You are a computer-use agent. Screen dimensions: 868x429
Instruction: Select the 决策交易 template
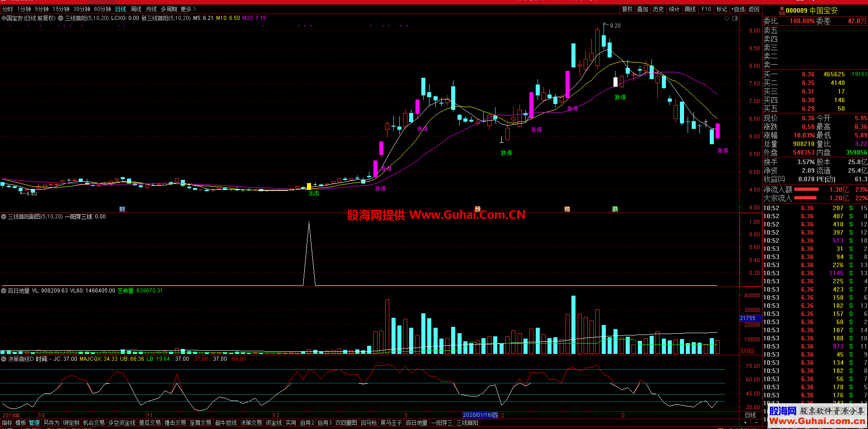(251, 423)
